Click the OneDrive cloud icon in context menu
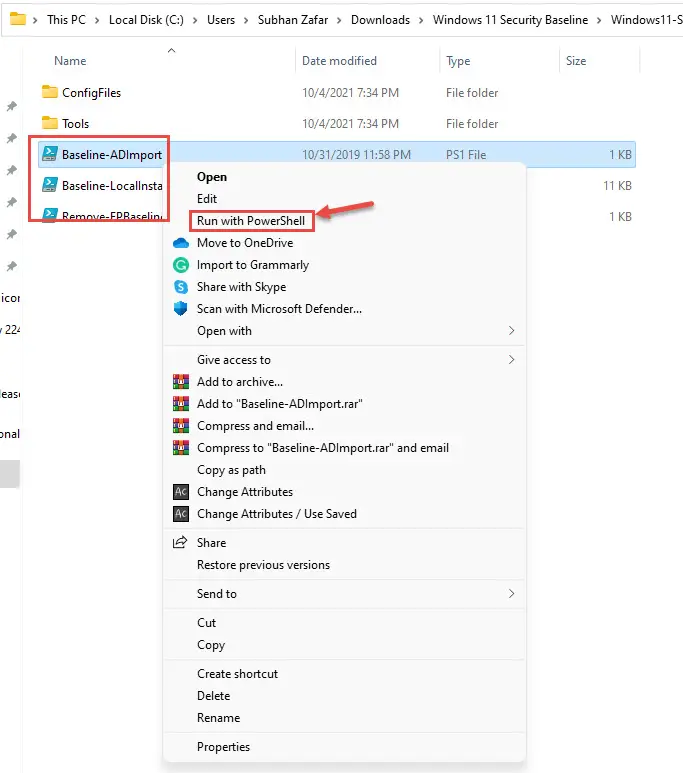 tap(181, 243)
